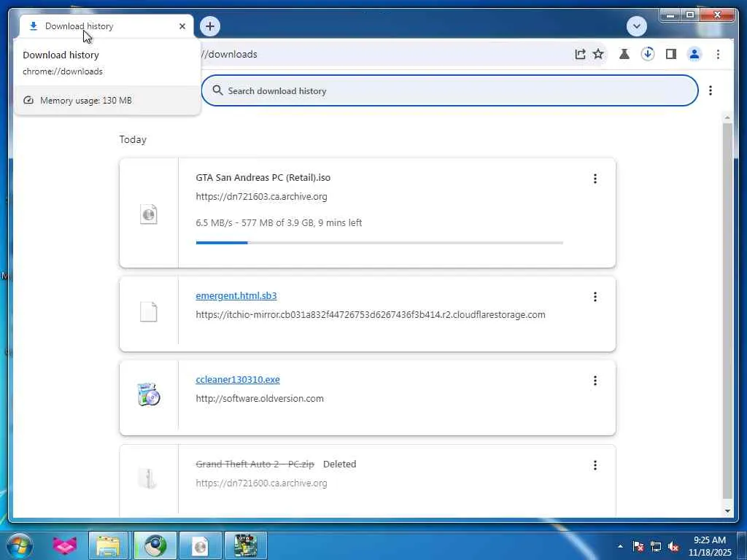The width and height of the screenshot is (747, 560).
Task: Click the emergent.html.sb3 blank file icon
Action: pyautogui.click(x=149, y=312)
